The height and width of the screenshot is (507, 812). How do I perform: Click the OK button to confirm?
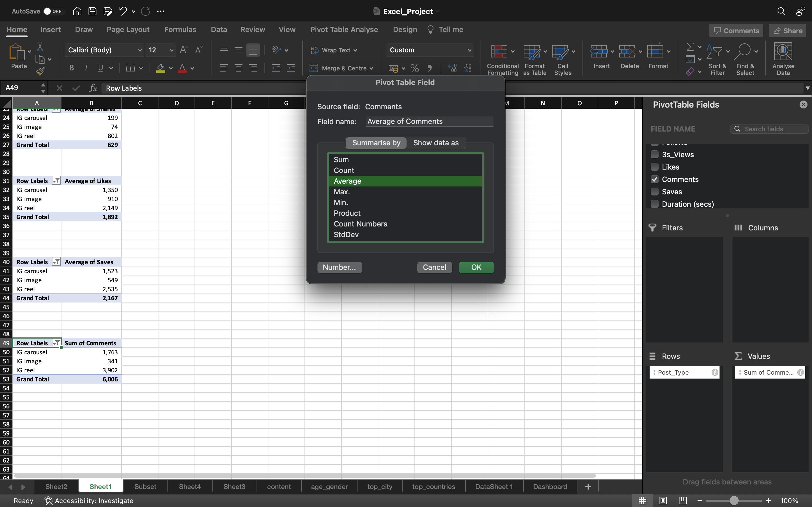pyautogui.click(x=476, y=267)
